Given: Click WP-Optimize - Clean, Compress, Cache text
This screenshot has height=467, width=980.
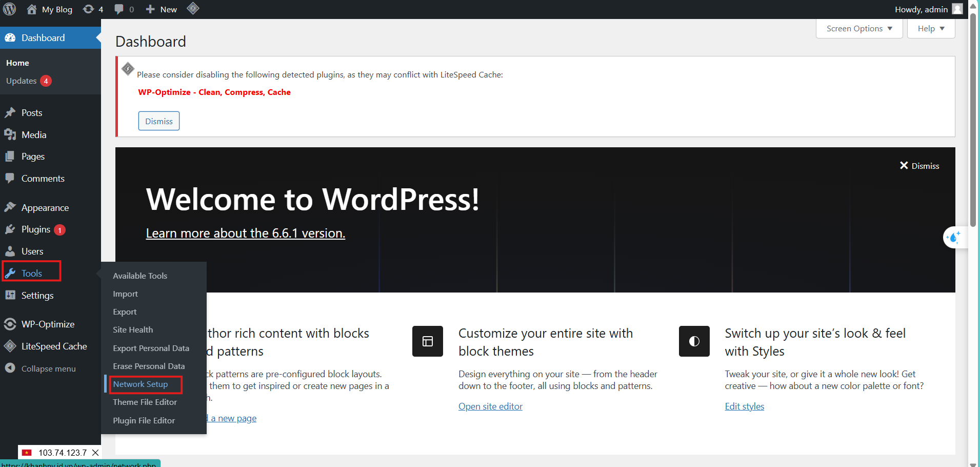Looking at the screenshot, I should pyautogui.click(x=214, y=92).
